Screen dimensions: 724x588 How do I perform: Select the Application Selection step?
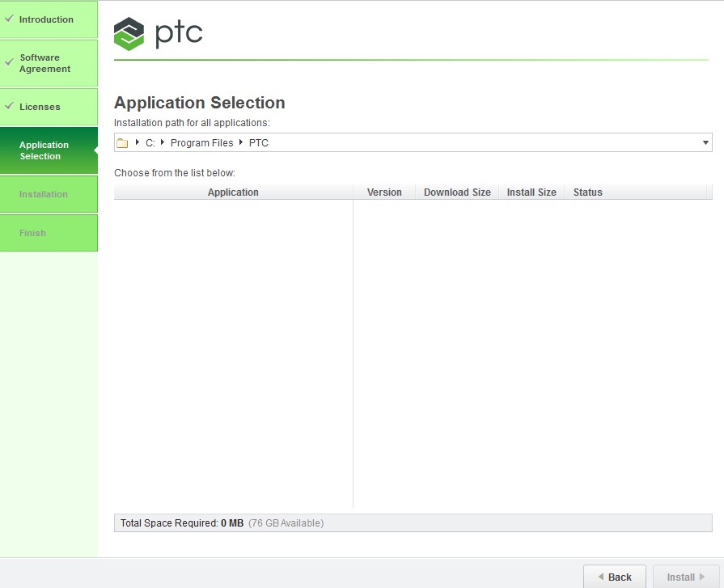pyautogui.click(x=49, y=150)
